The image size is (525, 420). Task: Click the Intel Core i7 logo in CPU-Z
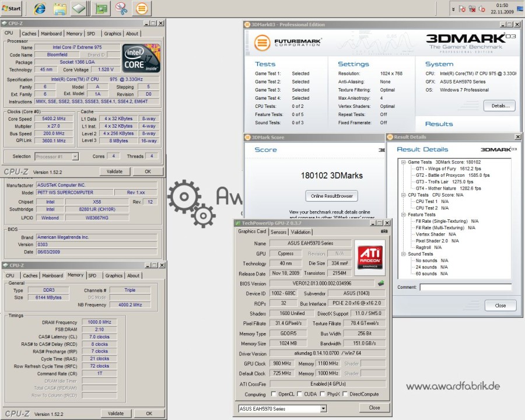point(141,58)
